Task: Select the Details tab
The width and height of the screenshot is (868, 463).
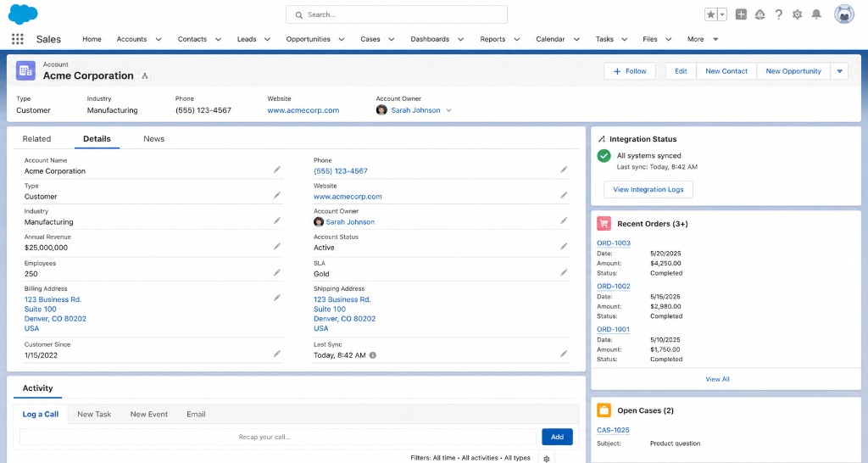Action: click(97, 139)
